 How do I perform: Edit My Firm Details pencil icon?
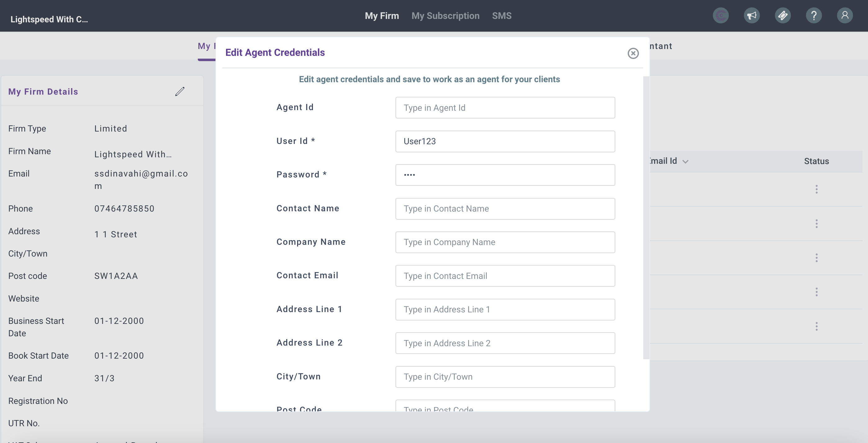[180, 92]
